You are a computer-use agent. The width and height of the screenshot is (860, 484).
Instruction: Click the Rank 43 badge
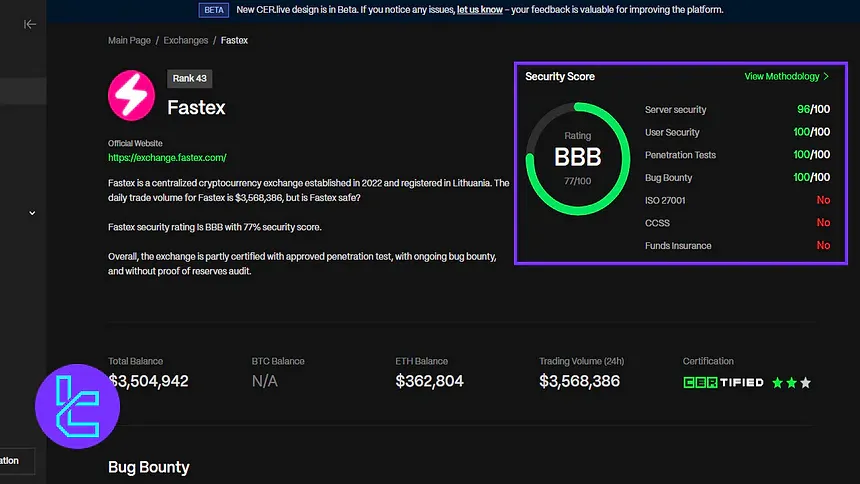[x=190, y=78]
